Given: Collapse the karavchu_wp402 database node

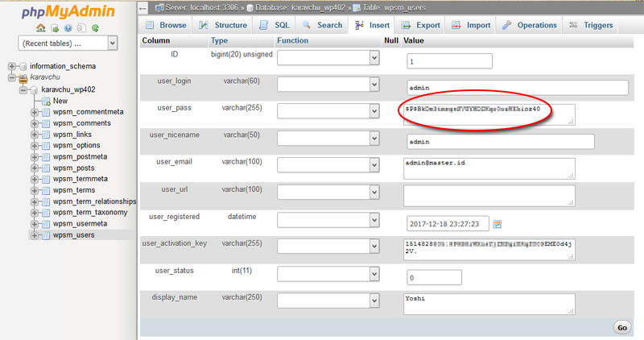Looking at the screenshot, I should [x=23, y=89].
